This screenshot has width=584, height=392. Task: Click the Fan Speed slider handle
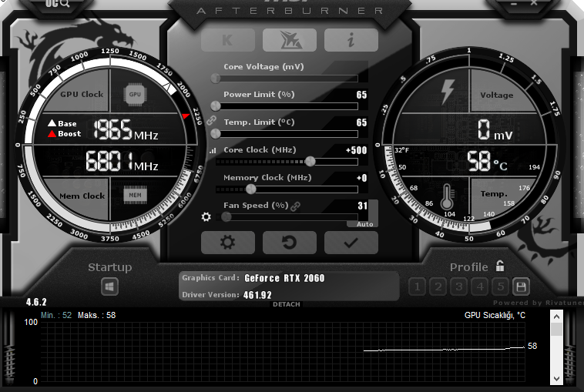[x=226, y=216]
